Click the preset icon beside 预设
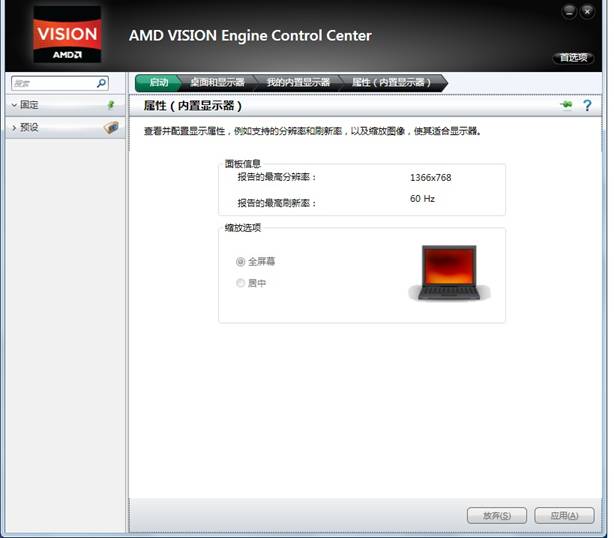The height and width of the screenshot is (538, 614). coord(111,127)
